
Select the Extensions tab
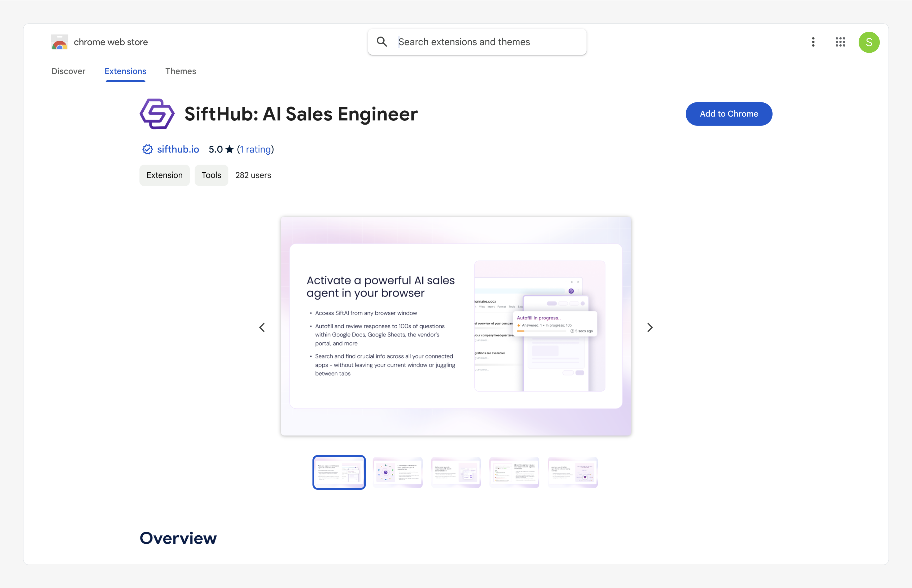(125, 71)
